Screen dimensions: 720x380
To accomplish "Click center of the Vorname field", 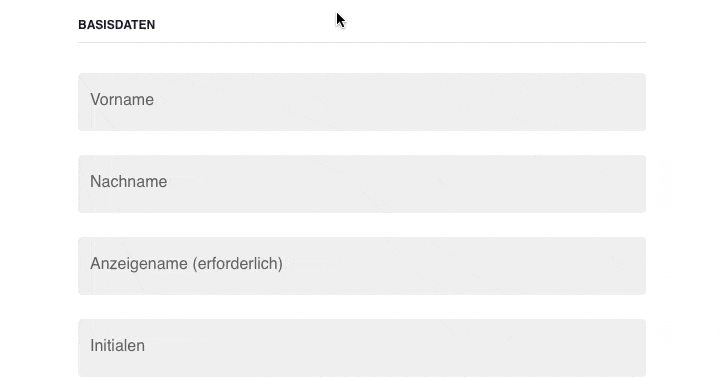I will (x=362, y=102).
